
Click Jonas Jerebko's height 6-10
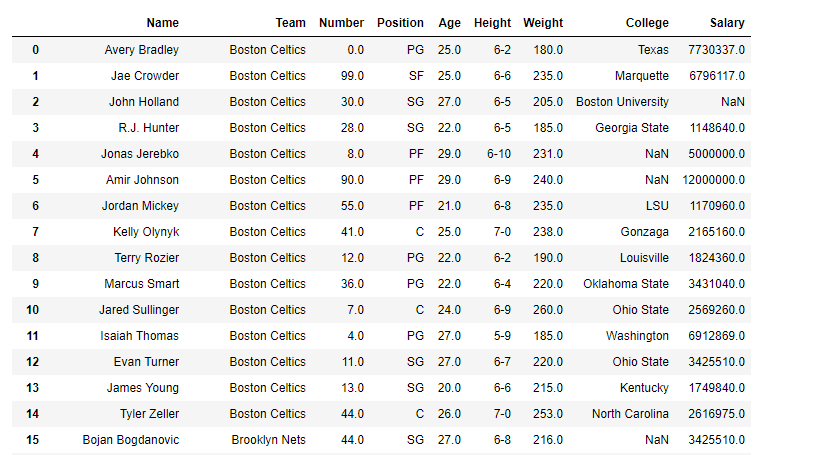click(x=499, y=153)
